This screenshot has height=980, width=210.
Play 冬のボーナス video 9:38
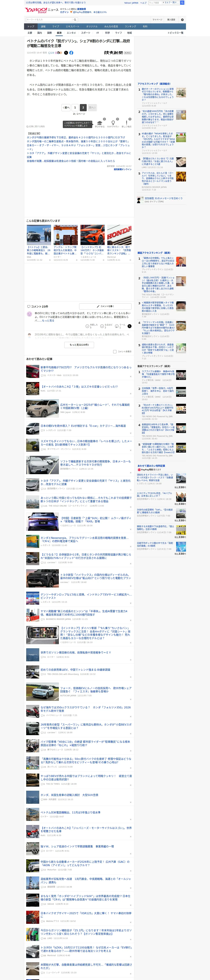click(x=181, y=409)
